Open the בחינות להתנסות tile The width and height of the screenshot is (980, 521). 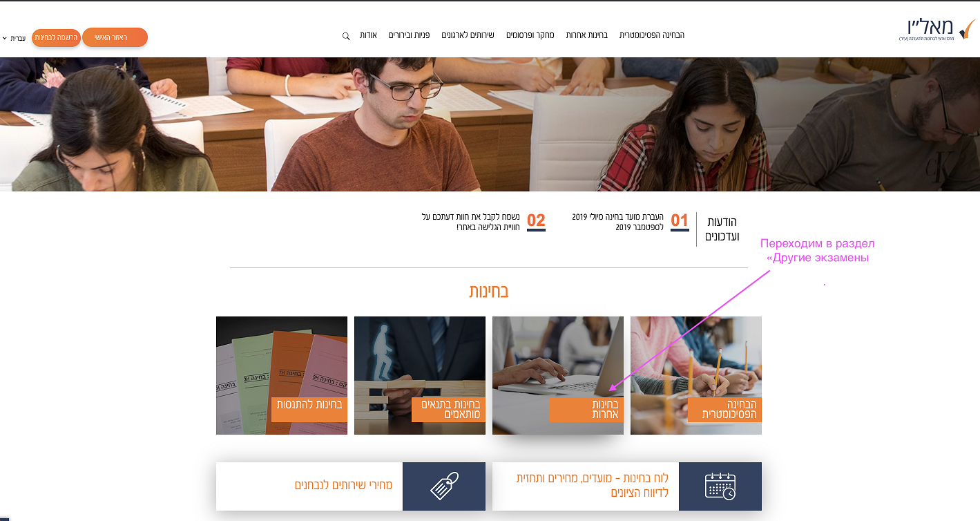(x=282, y=375)
